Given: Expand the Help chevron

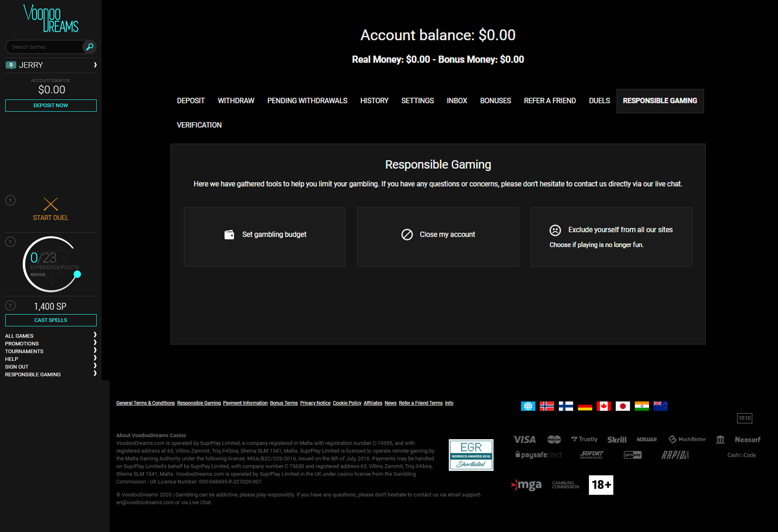Looking at the screenshot, I should (x=95, y=358).
